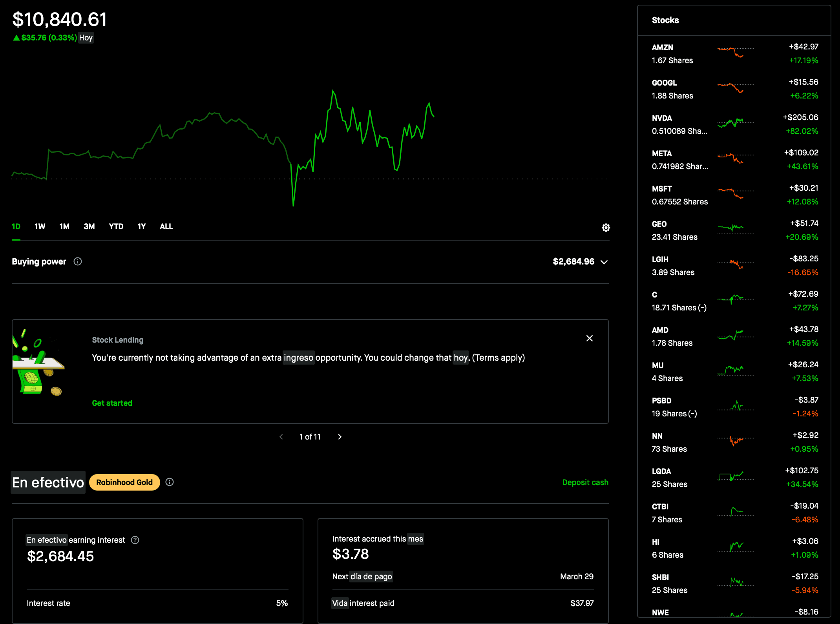Click AMZN gain value +$42.97
This screenshot has width=840, height=624.
[803, 47]
